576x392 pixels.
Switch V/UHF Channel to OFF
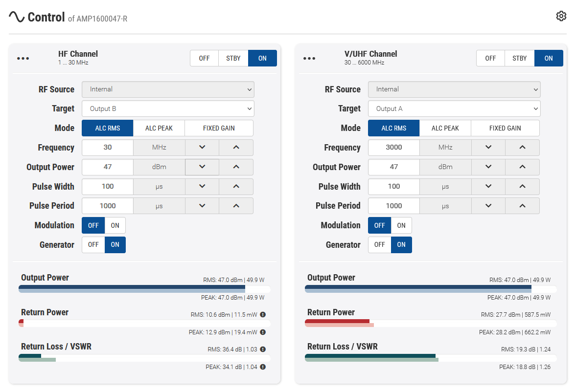pos(490,58)
